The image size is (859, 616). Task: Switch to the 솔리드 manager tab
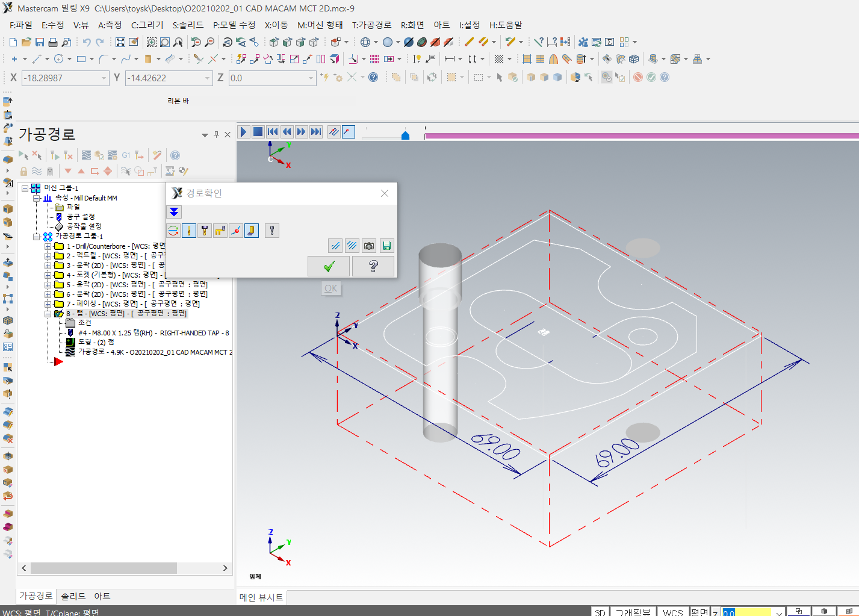pyautogui.click(x=73, y=596)
